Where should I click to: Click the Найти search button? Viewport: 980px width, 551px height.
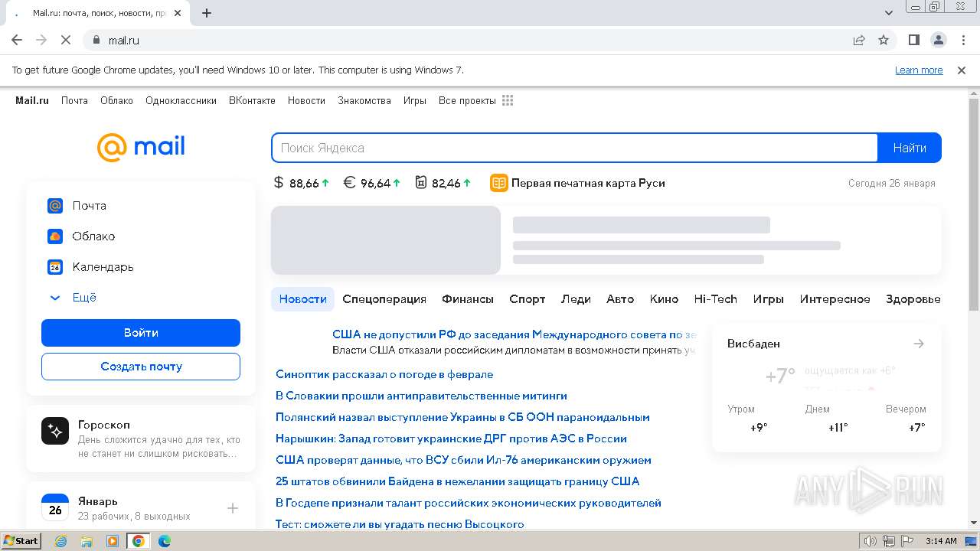[910, 148]
